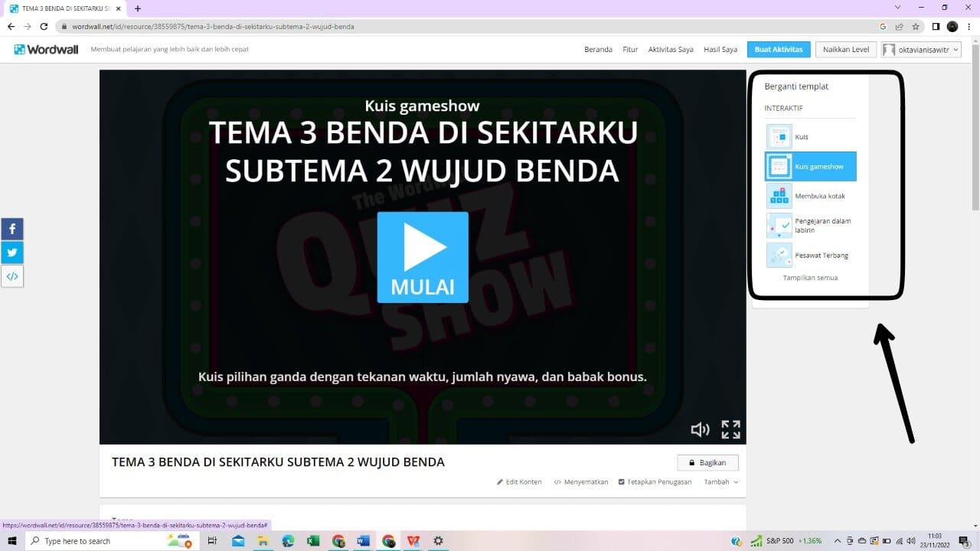Select the TEMA 3 BENDA browser tab
Screen dimensions: 980x551
tap(65, 8)
